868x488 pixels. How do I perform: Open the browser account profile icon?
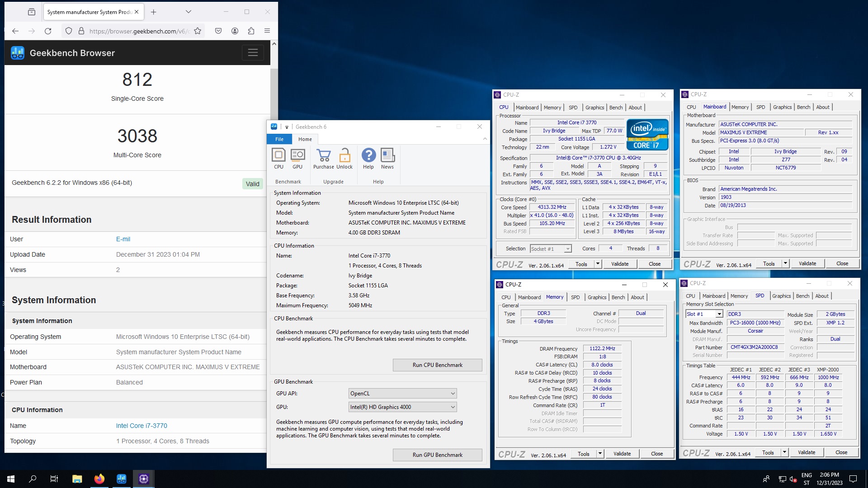click(x=235, y=31)
